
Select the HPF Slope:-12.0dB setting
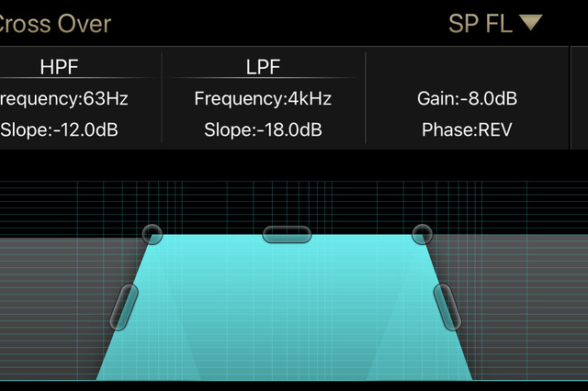coord(59,130)
